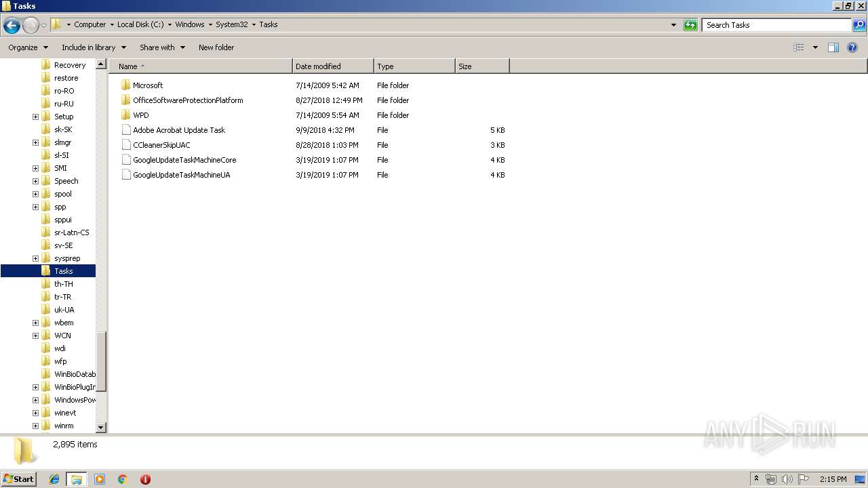
Task: Select the GoogleUpdateTaskMachineUA file icon
Action: click(125, 175)
